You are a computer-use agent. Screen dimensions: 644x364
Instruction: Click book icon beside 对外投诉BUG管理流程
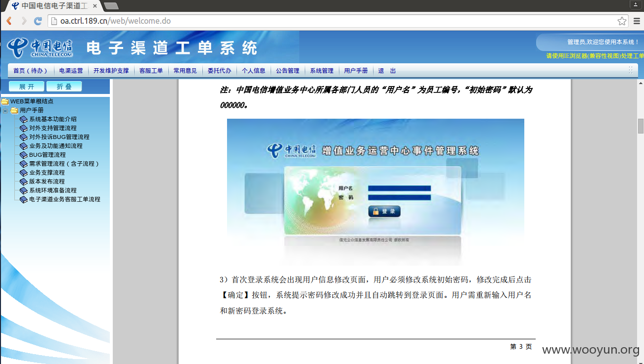pos(24,137)
